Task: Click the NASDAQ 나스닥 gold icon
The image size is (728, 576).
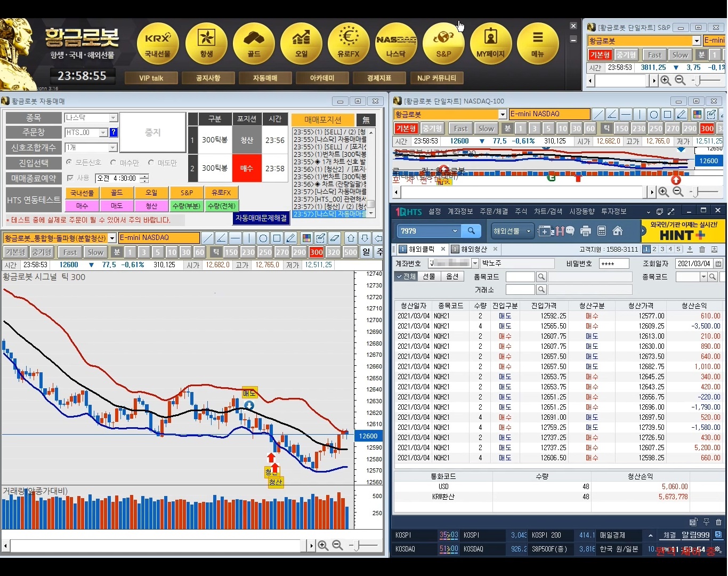Action: (x=396, y=43)
